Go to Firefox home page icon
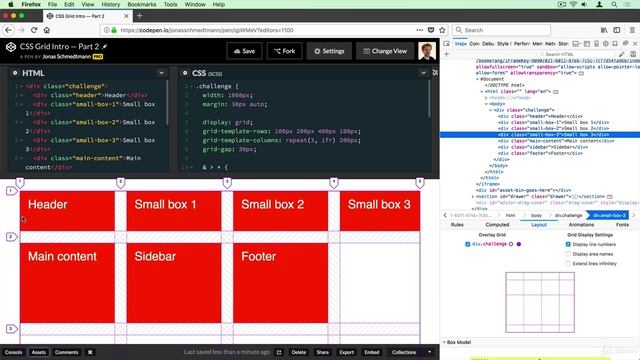The width and height of the screenshot is (640, 360). point(47,30)
